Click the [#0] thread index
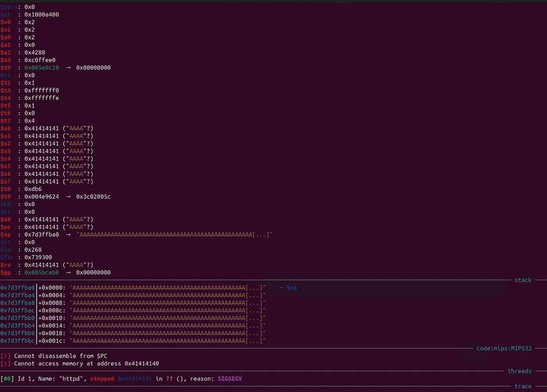 click(x=7, y=379)
